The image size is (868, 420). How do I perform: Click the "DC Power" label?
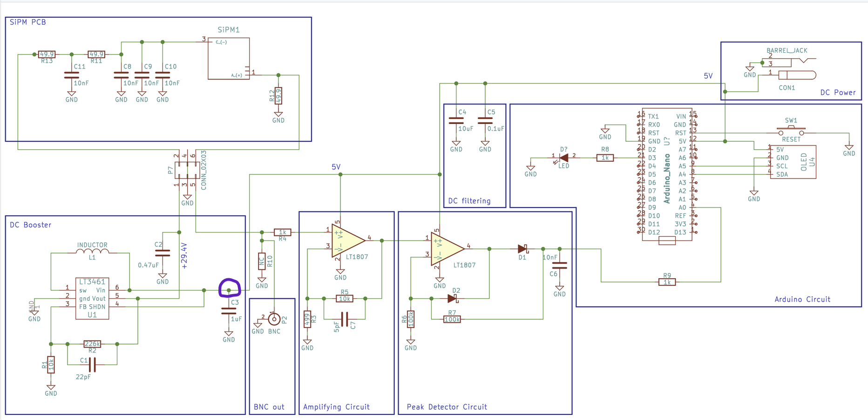coord(838,92)
